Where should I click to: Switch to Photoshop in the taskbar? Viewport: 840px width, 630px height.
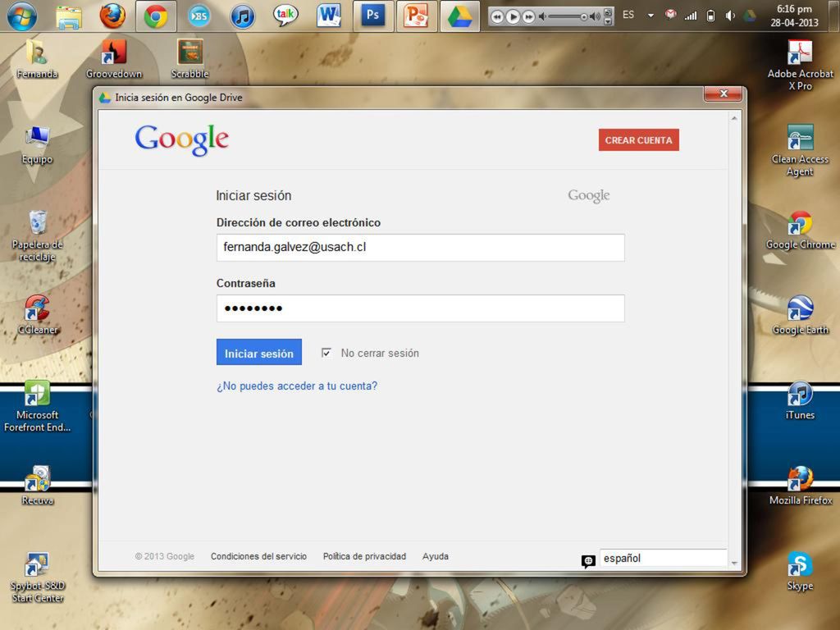pyautogui.click(x=373, y=16)
